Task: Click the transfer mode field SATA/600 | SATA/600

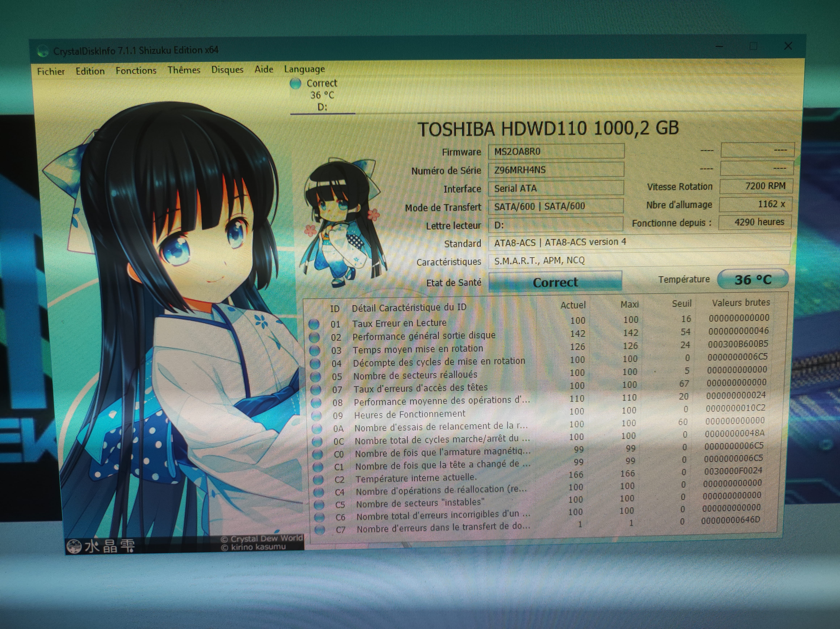Action: (556, 206)
